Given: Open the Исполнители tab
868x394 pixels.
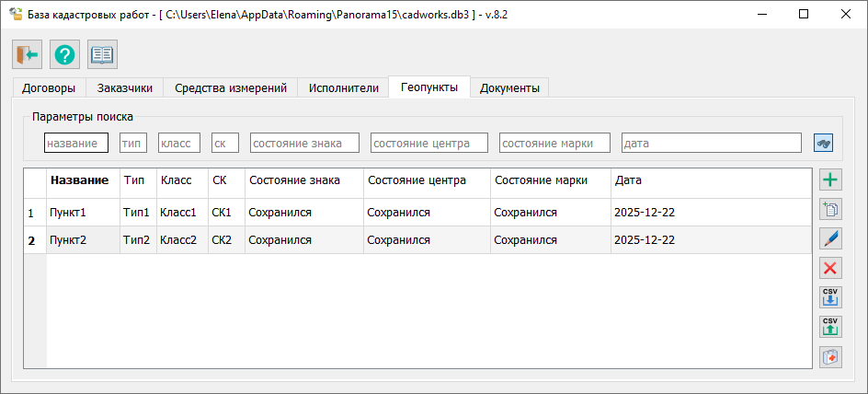Looking at the screenshot, I should point(343,87).
